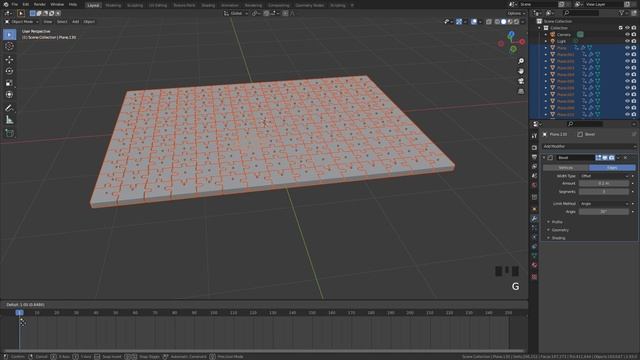Expand the Camera tree item
Screen dimensions: 640x360
click(546, 35)
